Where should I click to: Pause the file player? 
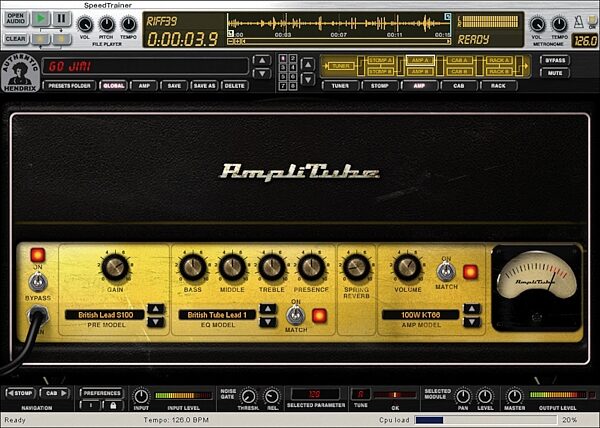tap(61, 18)
